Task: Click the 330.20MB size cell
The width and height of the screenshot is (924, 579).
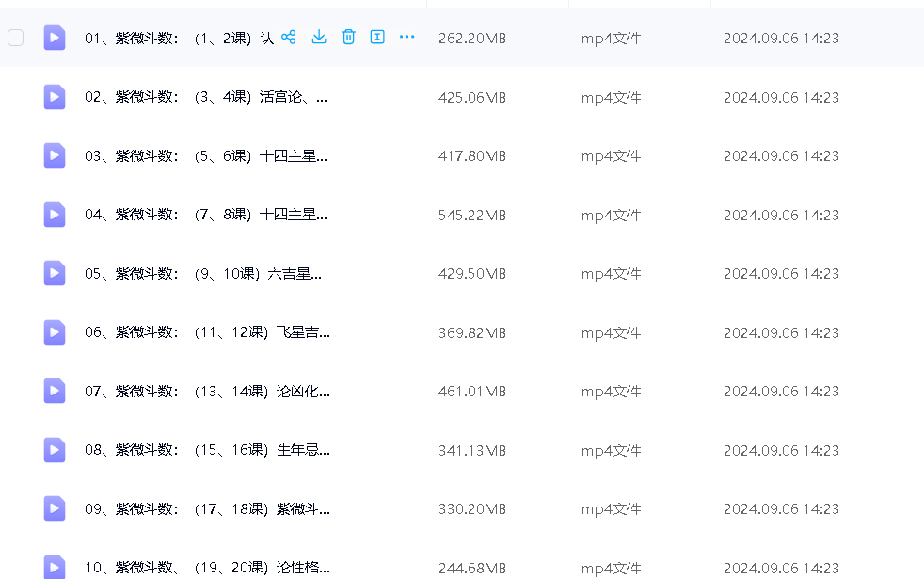Action: (471, 509)
